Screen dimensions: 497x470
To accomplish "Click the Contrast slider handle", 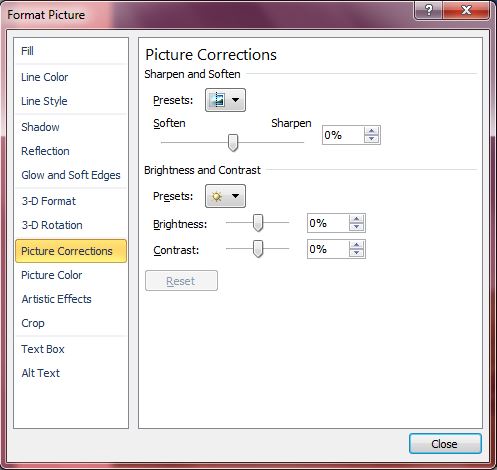I will [258, 249].
